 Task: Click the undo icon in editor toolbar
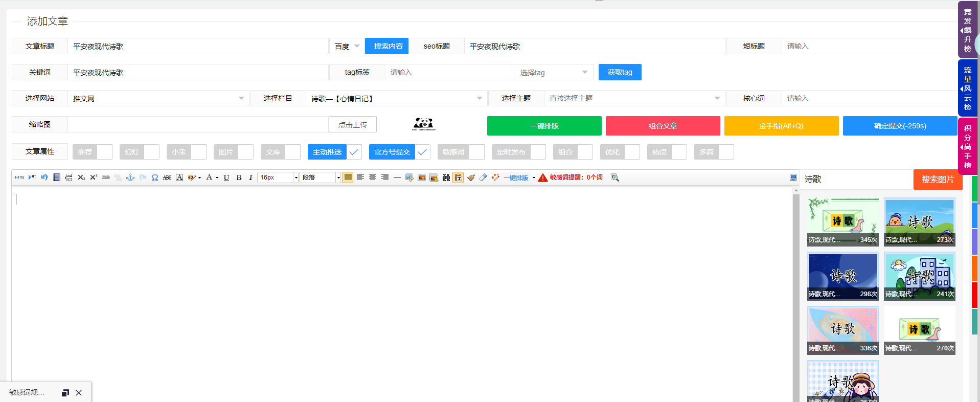click(44, 177)
